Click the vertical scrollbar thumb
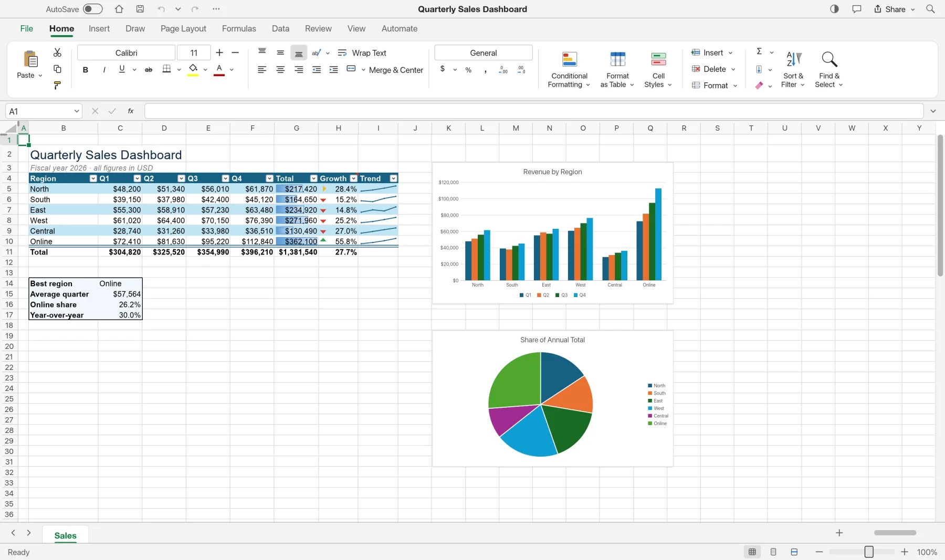Screen dimensions: 945x560 (940, 205)
